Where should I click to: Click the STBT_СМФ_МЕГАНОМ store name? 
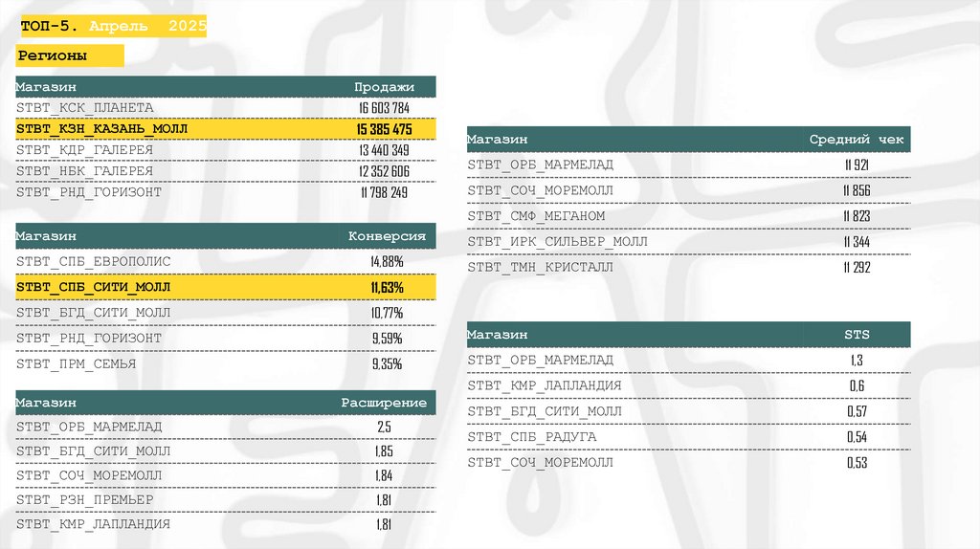[536, 216]
